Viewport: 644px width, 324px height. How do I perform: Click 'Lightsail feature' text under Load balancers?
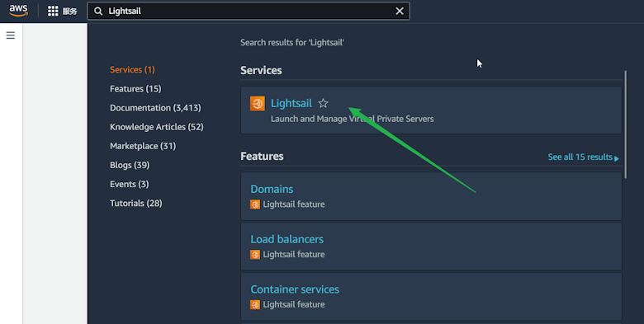294,255
